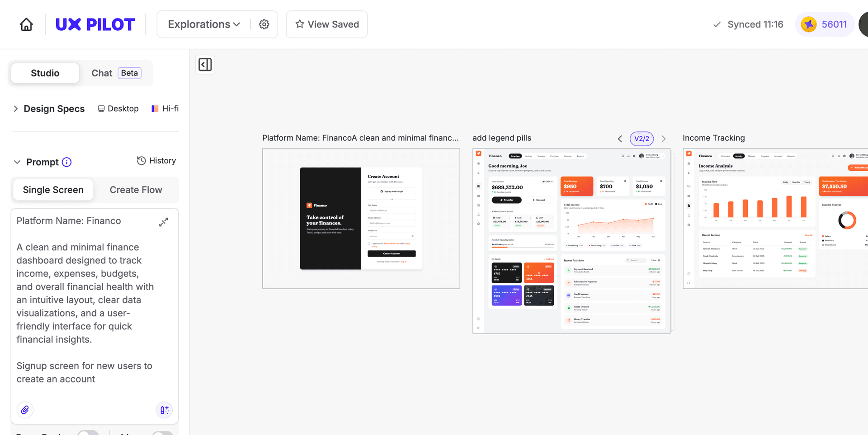This screenshot has height=435, width=868.
Task: Expand the Financo prompt to fullscreen
Action: (164, 222)
